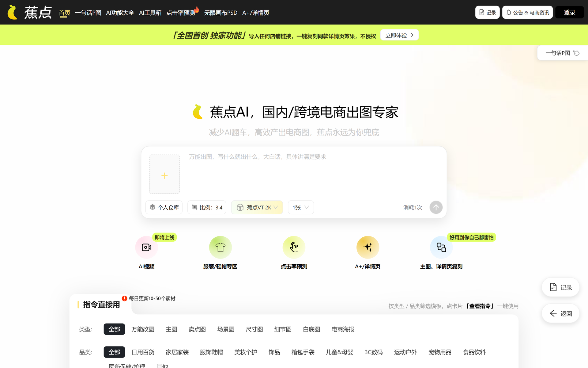Open the header 记录 button
588x368 pixels.
click(x=488, y=12)
